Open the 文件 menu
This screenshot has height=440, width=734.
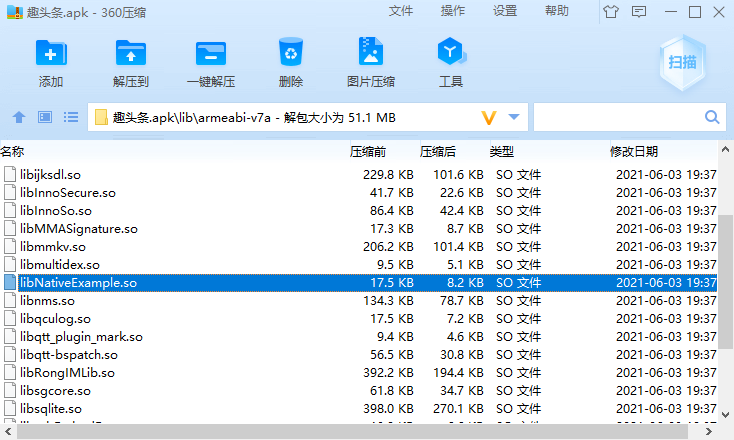(x=401, y=11)
